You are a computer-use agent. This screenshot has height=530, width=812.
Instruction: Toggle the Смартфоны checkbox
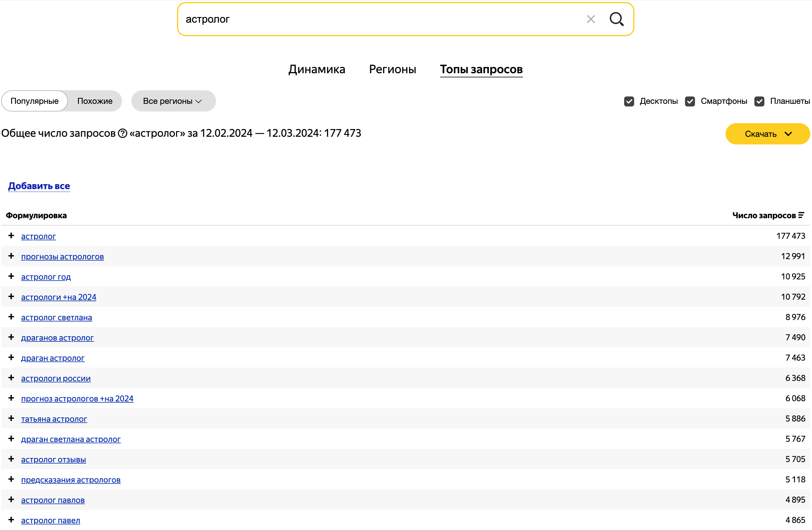coord(689,101)
